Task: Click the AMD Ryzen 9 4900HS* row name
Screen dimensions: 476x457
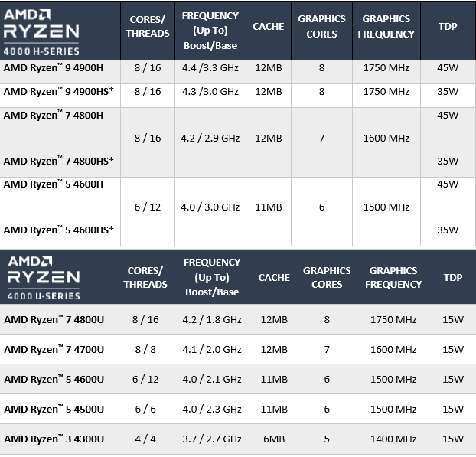Action: coord(59,91)
